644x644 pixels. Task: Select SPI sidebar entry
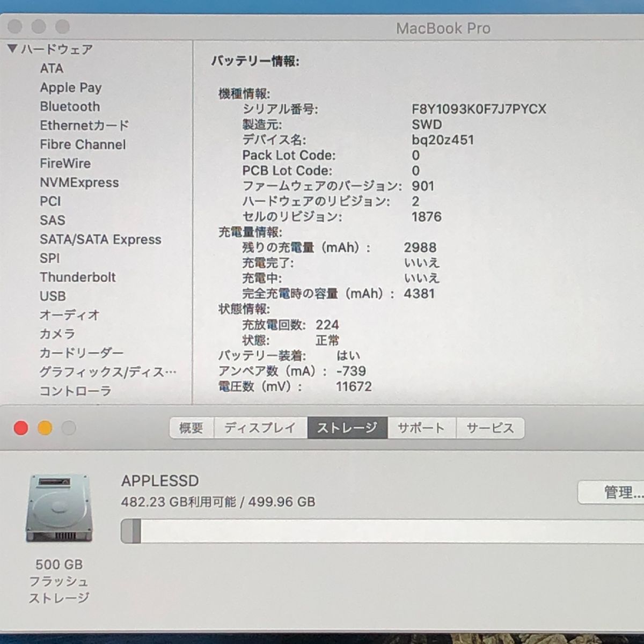(49, 258)
